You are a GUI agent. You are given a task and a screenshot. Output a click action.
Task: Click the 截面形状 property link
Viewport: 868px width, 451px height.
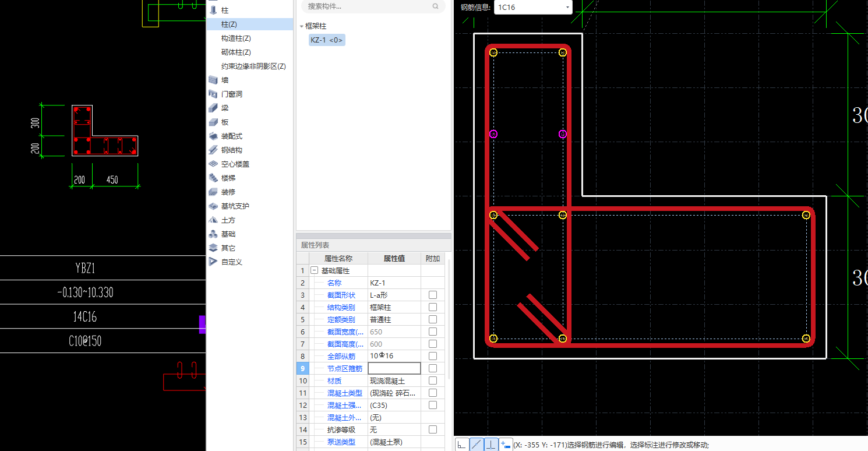(341, 295)
